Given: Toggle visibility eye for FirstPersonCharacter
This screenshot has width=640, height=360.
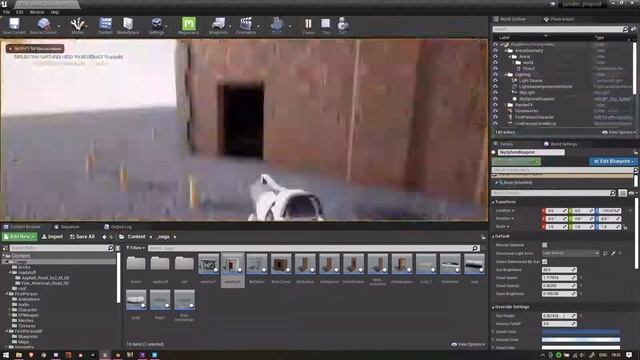Looking at the screenshot, I should pos(495,117).
